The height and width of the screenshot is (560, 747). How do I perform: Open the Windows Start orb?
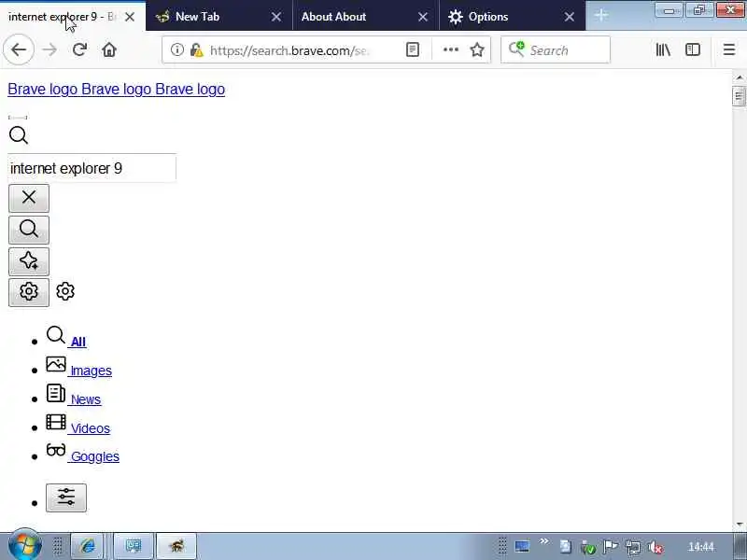(x=25, y=546)
